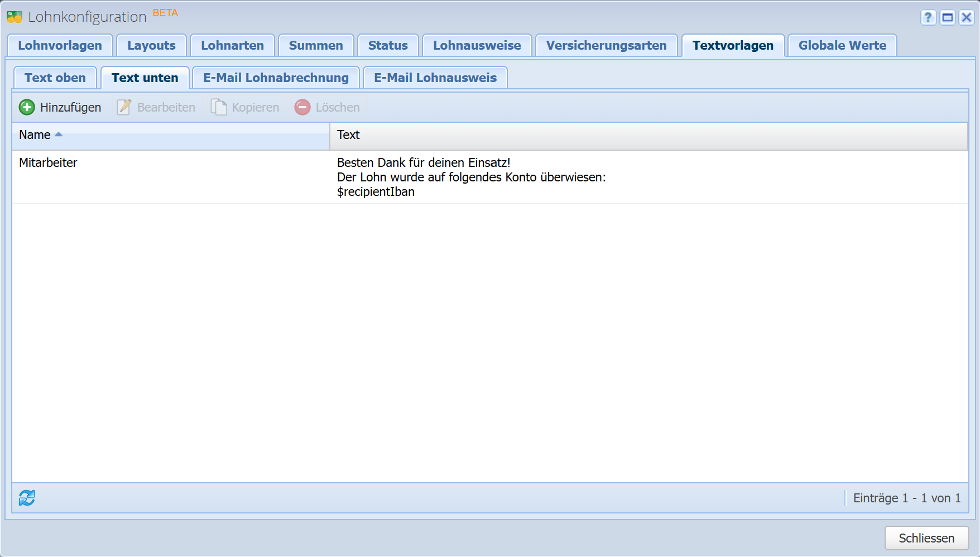The image size is (980, 557).
Task: Click the Bearbeiten pencil icon
Action: tap(124, 107)
